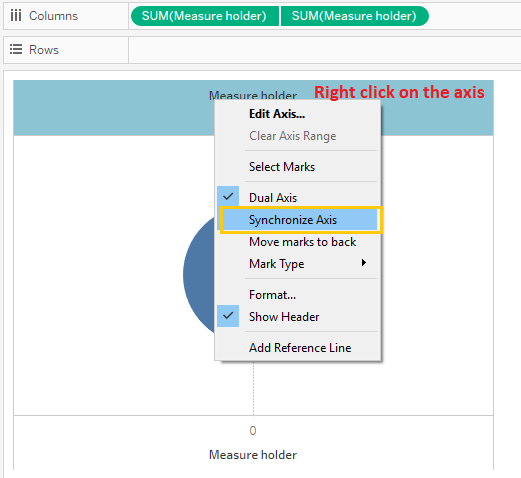Screen dimensions: 521x478
Task: Toggle the Show Header option
Action: (x=284, y=317)
